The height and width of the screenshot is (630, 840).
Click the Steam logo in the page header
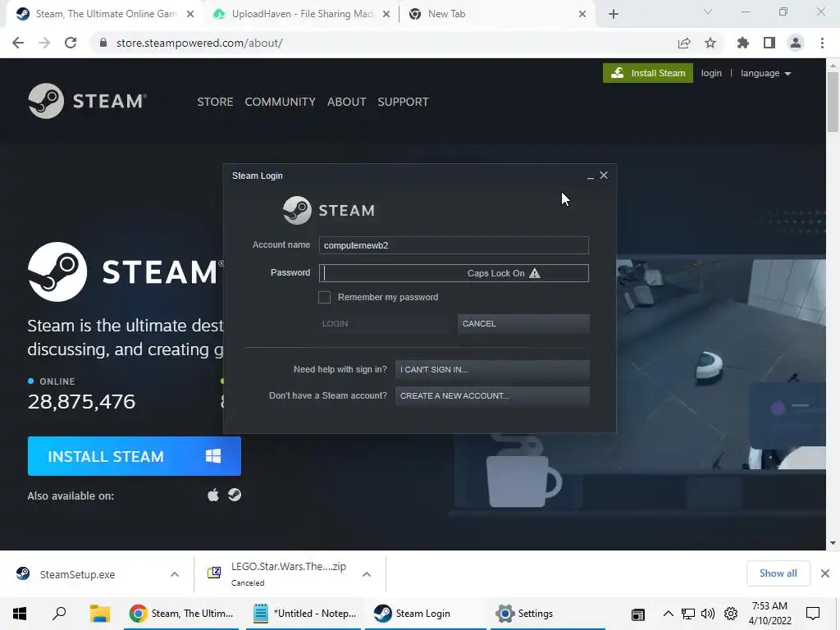click(x=87, y=101)
